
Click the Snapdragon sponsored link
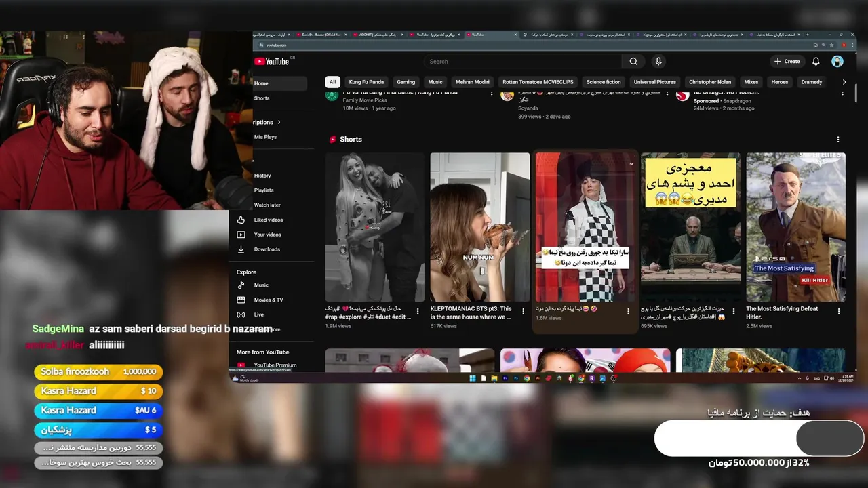point(737,100)
